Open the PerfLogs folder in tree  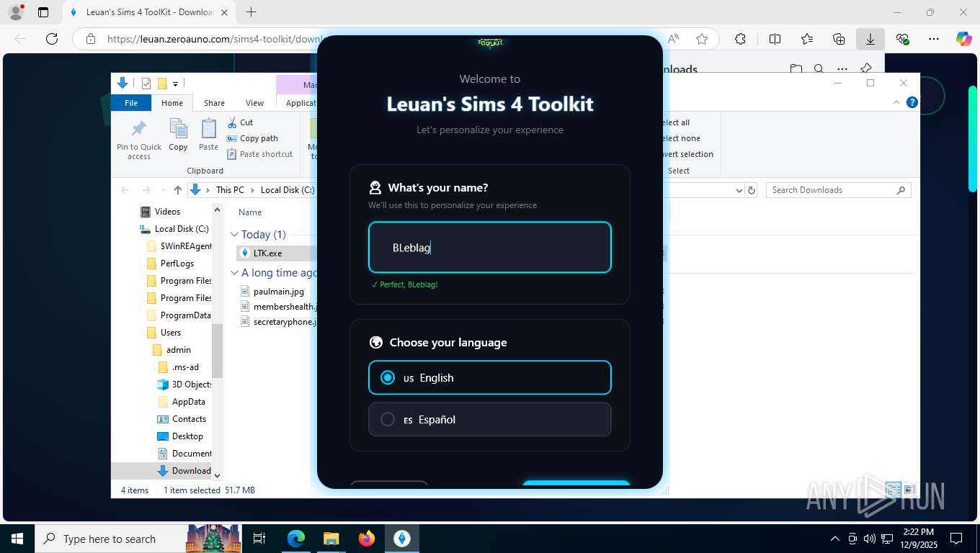[170, 264]
